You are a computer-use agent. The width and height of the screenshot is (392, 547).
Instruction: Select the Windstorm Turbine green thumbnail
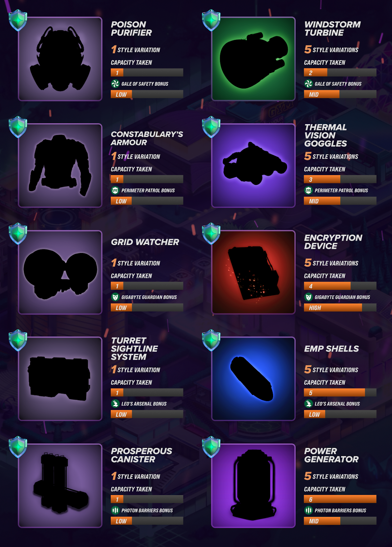pyautogui.click(x=253, y=59)
